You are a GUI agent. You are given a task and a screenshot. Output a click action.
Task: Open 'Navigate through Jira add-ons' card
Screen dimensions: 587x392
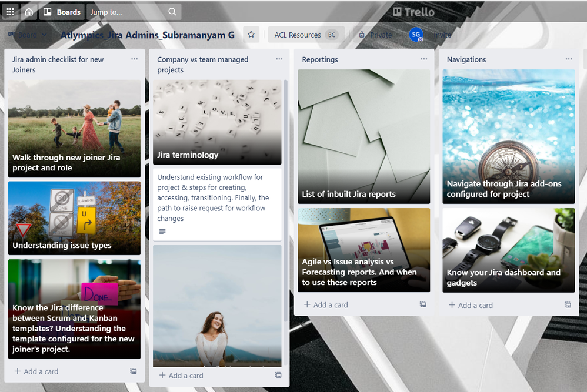509,136
